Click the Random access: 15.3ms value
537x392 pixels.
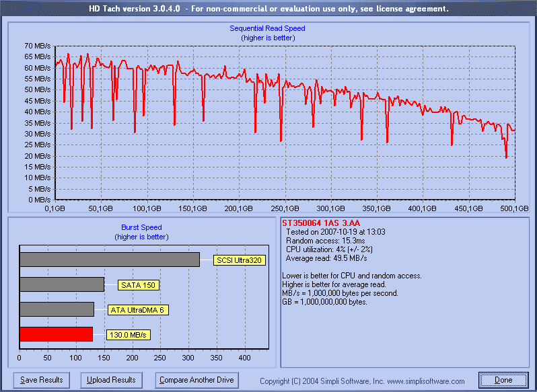click(325, 241)
